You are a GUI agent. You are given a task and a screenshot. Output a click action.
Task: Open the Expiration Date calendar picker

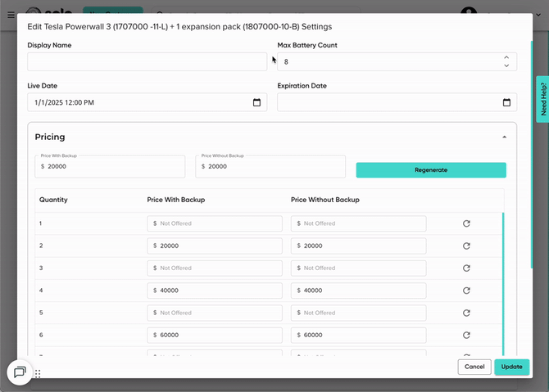pos(506,103)
